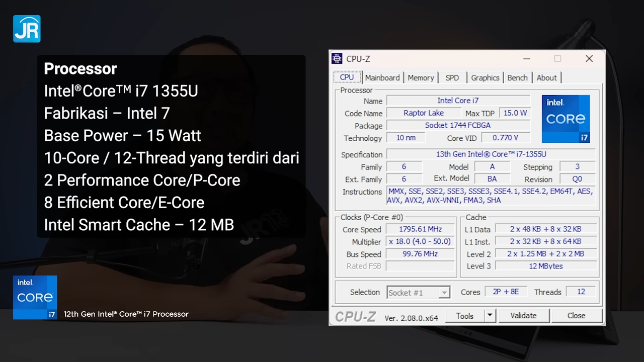Click the Threads count field
Screen dimensions: 644x362
581,292
